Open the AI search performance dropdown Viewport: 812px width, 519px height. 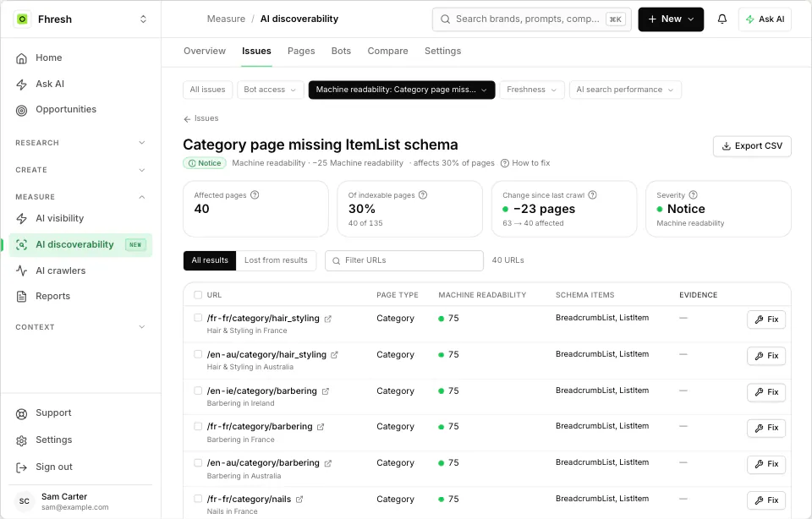pos(625,90)
